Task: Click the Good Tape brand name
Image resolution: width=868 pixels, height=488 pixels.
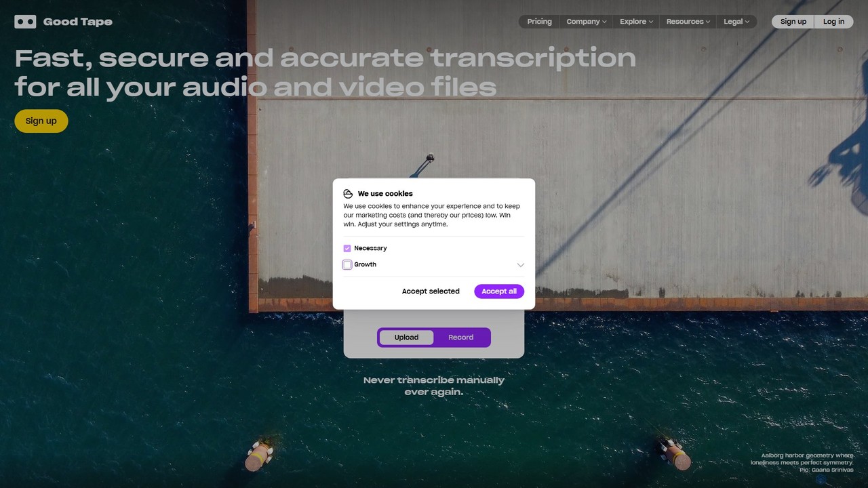Action: point(78,22)
